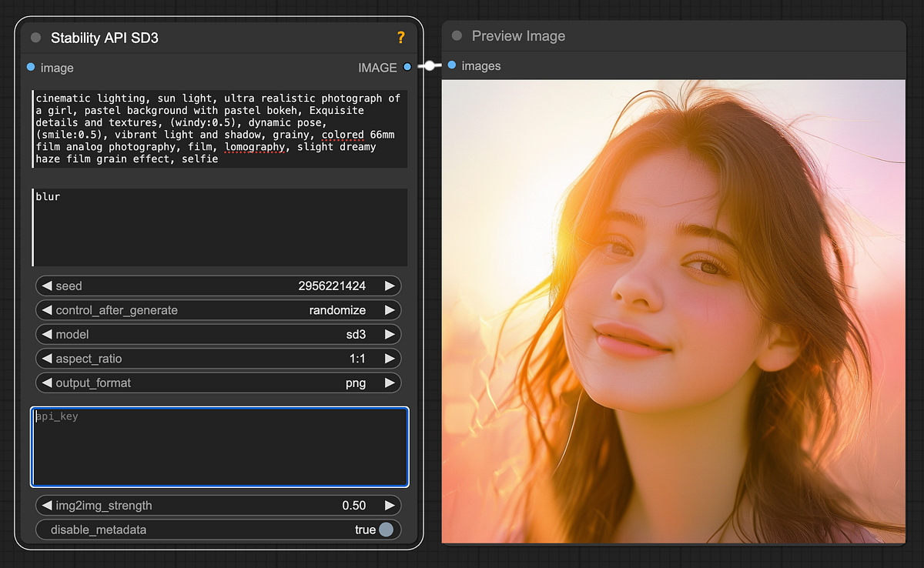Screen dimensions: 924x568
Task: Open the aspect_ratio selector showing 1:1
Action: click(218, 359)
